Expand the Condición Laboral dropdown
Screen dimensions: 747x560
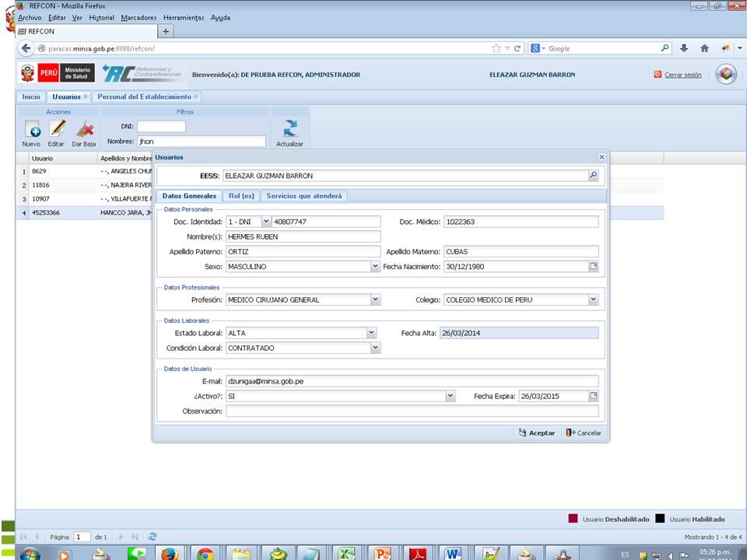(375, 348)
